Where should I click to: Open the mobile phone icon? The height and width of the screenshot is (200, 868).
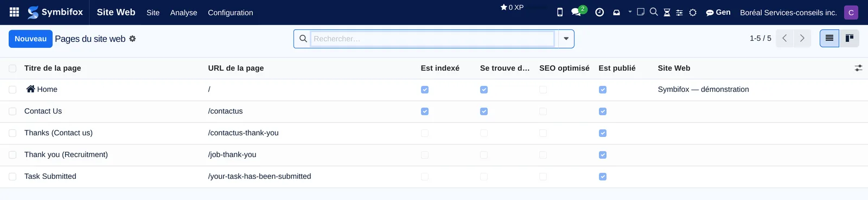(560, 12)
